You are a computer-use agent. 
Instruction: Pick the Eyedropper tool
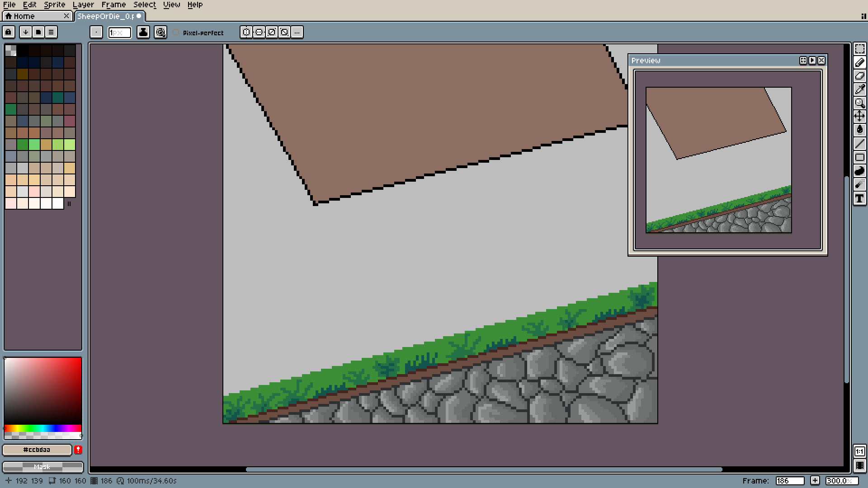click(x=859, y=89)
